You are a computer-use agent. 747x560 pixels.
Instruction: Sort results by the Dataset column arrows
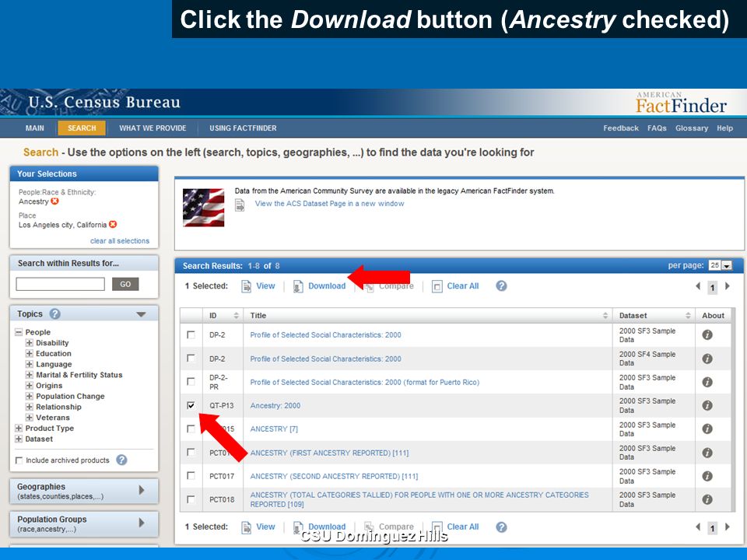point(688,315)
